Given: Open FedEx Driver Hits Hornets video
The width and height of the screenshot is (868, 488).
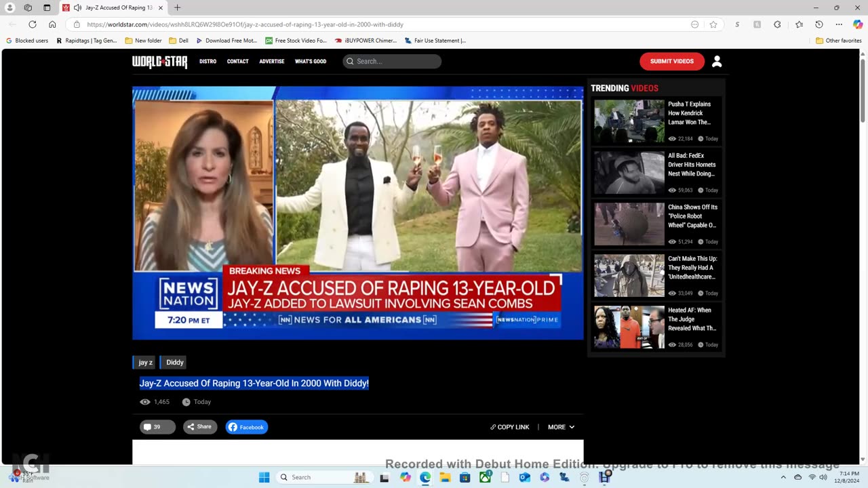Looking at the screenshot, I should pos(629,173).
